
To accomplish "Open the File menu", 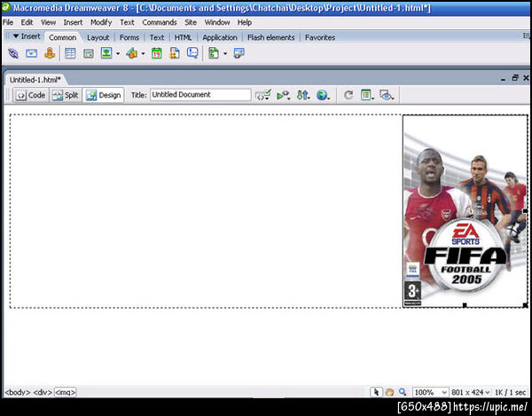I will pos(8,22).
